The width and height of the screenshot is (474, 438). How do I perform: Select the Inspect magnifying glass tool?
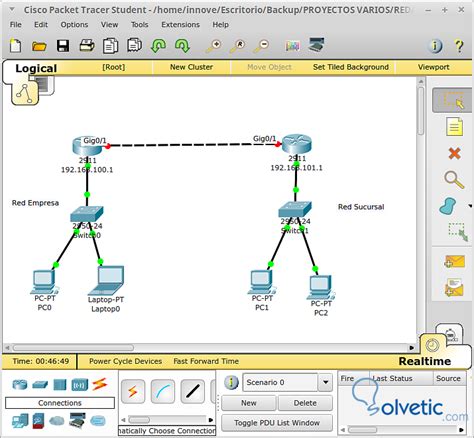[x=454, y=180]
